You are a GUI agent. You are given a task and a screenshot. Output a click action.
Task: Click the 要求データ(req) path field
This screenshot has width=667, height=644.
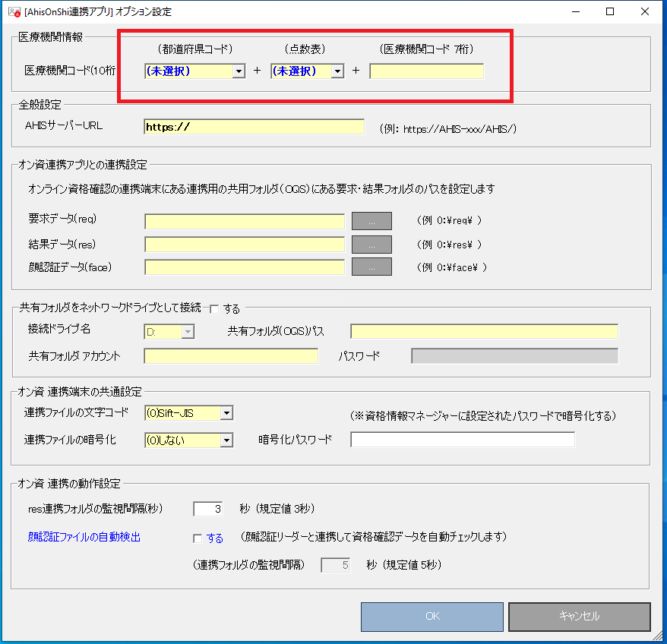[245, 221]
